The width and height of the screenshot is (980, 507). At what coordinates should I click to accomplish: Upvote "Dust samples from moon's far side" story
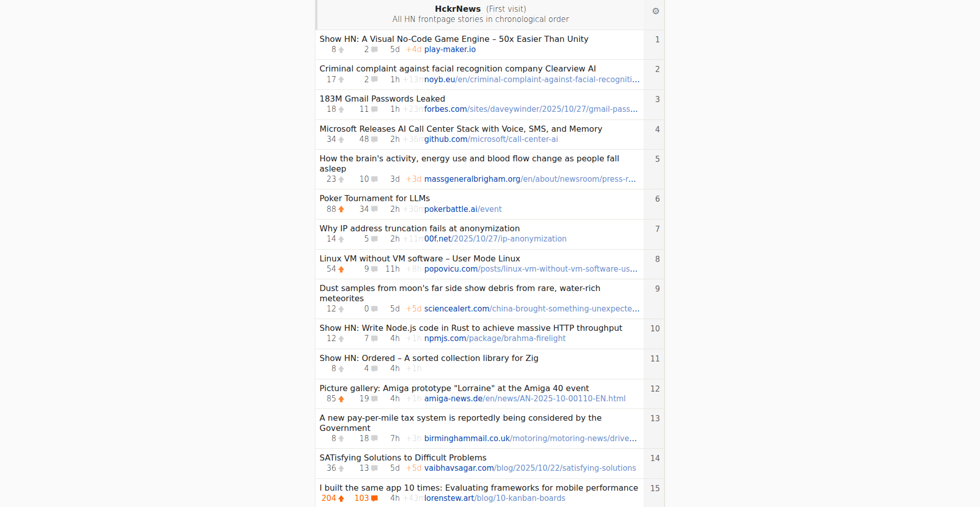(x=341, y=308)
